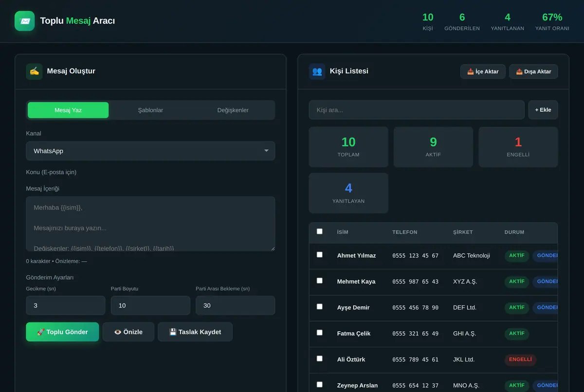Click the Parti Boyutu input field

point(150,305)
